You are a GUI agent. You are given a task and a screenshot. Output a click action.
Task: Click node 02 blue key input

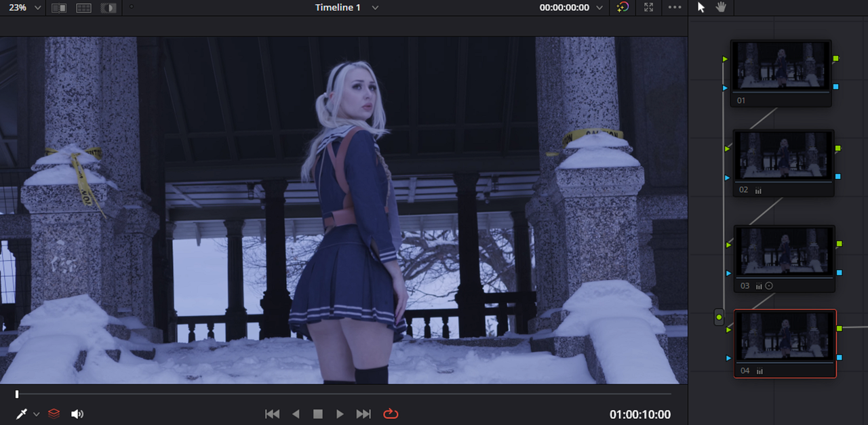[728, 178]
